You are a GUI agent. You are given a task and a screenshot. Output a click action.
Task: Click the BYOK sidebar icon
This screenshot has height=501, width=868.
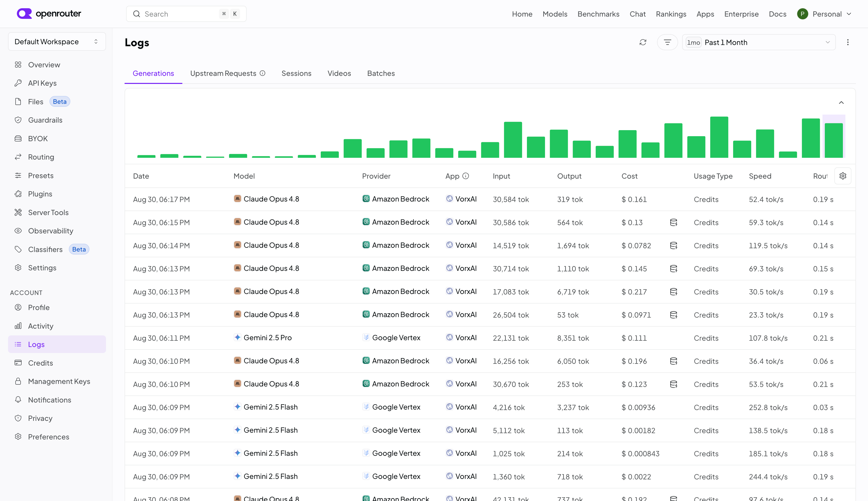pos(18,139)
